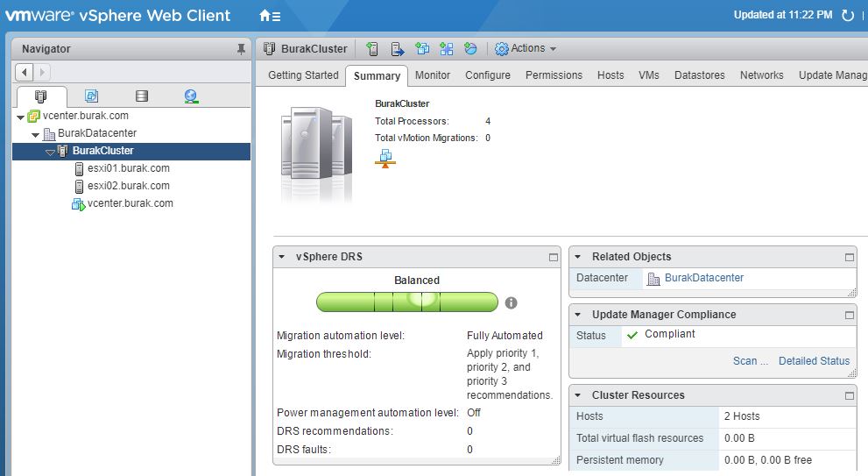
Task: Maximize the Update Manager Compliance portlet
Action: (850, 315)
